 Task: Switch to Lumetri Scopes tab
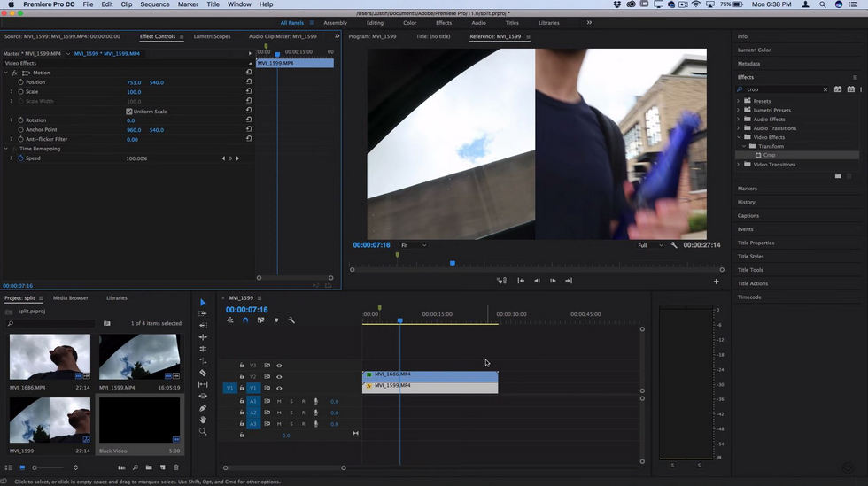pyautogui.click(x=212, y=36)
